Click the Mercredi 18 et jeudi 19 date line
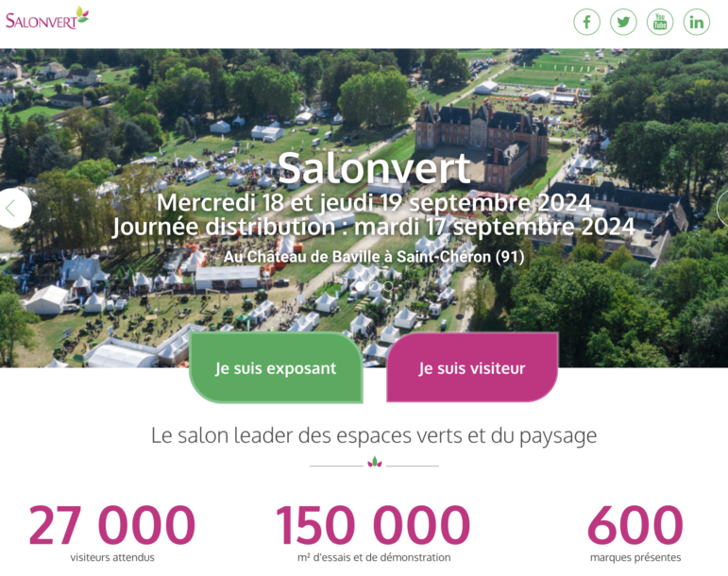728x576 pixels. click(x=374, y=203)
